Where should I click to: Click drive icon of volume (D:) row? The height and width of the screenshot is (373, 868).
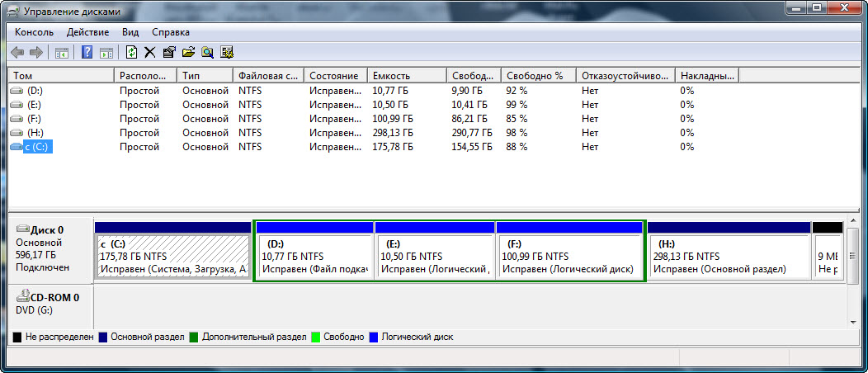17,90
